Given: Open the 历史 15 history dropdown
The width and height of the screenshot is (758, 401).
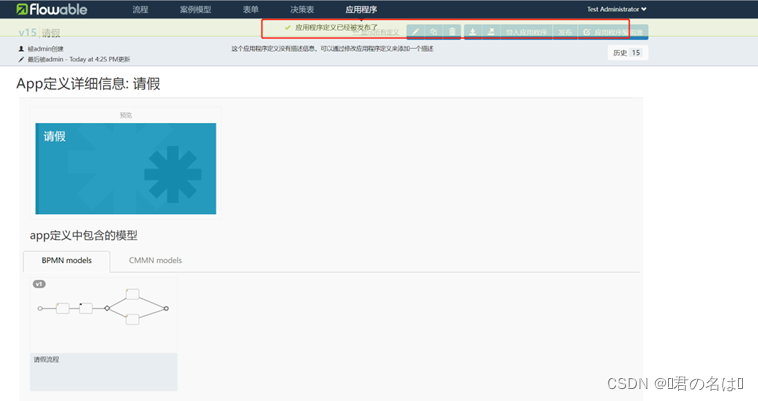Looking at the screenshot, I should click(627, 53).
